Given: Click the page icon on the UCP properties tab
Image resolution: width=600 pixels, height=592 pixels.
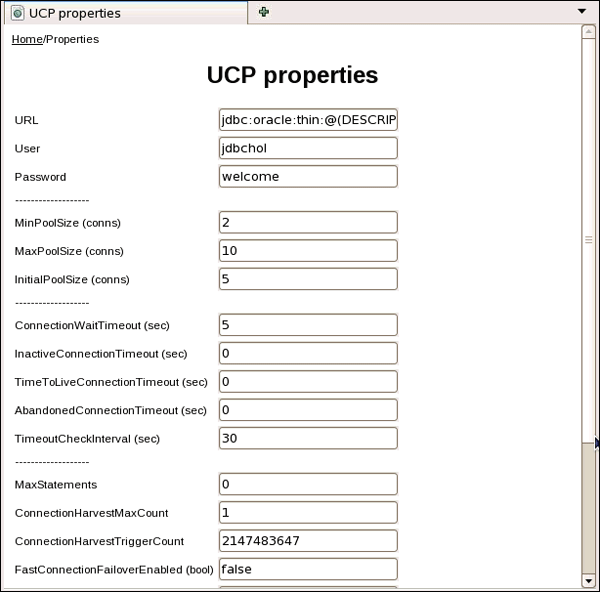Looking at the screenshot, I should tap(17, 13).
